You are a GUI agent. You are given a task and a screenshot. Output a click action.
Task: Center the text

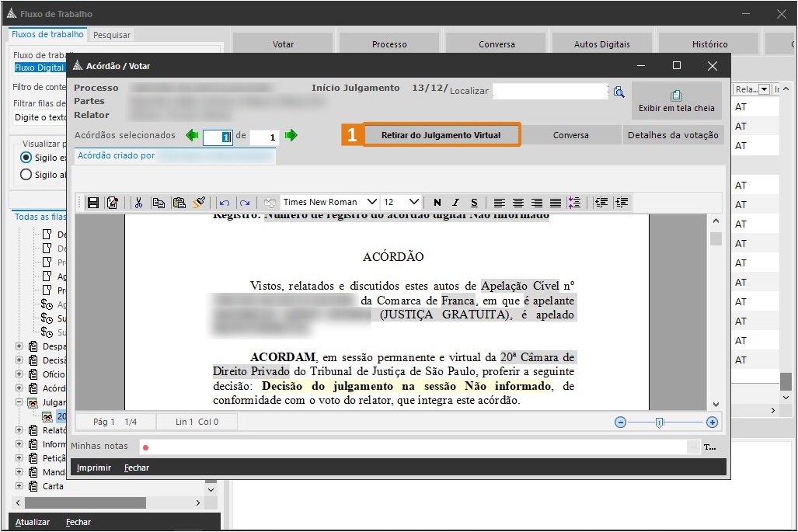(x=518, y=203)
